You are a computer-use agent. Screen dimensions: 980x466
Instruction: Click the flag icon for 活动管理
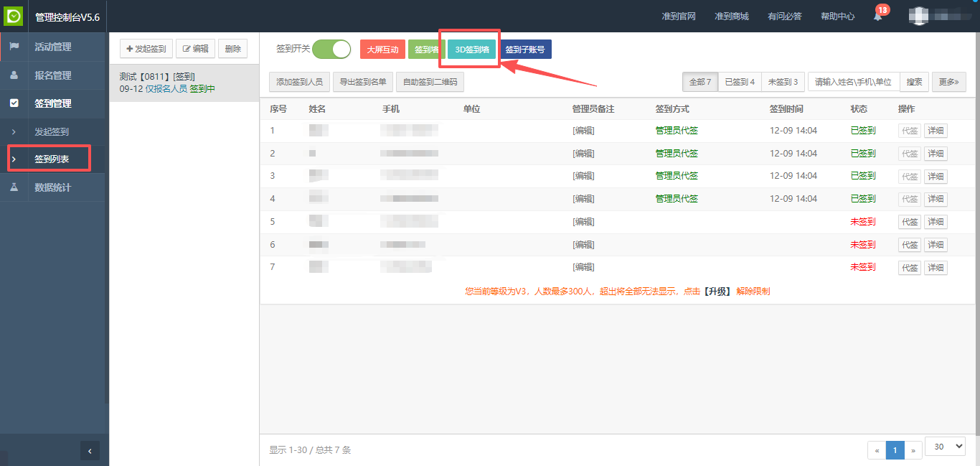[14, 47]
